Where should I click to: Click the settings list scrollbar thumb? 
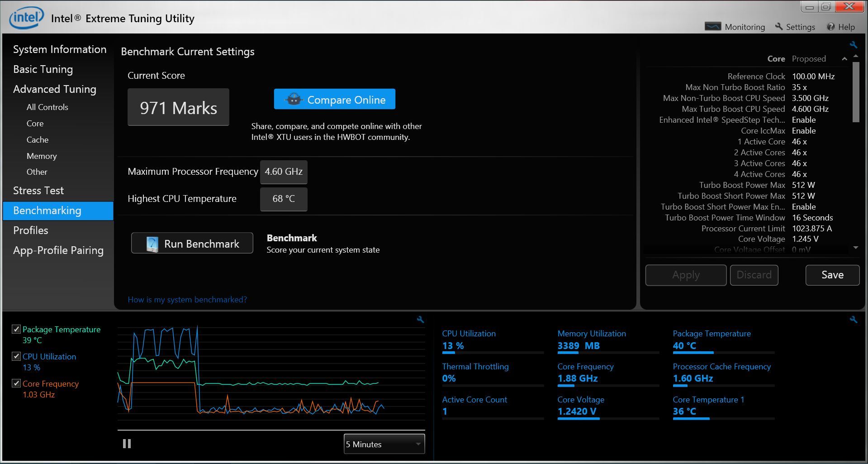pos(855,92)
